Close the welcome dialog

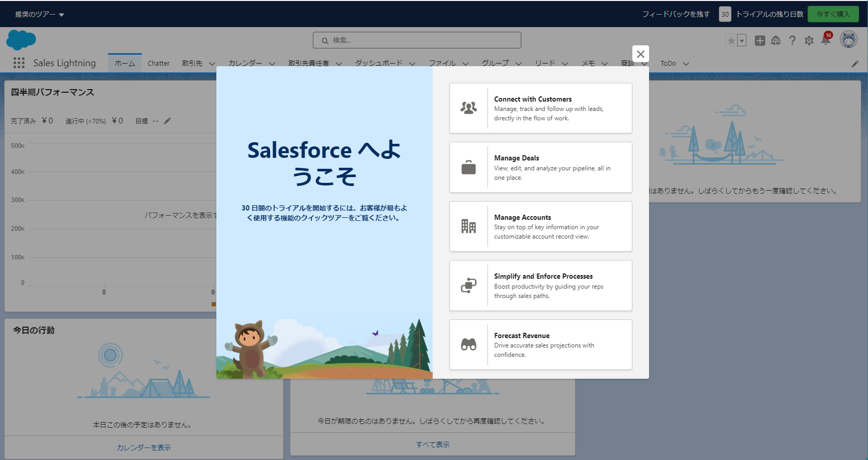[x=641, y=54]
